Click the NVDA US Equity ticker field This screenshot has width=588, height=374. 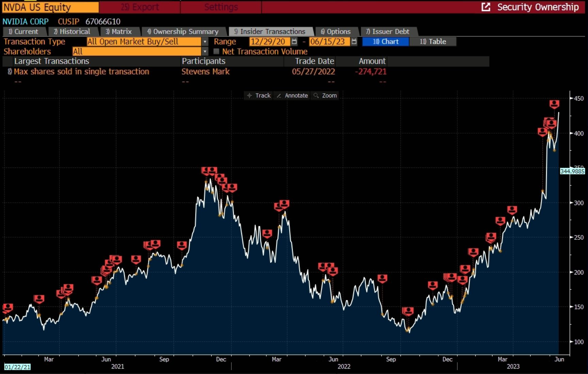coord(50,7)
